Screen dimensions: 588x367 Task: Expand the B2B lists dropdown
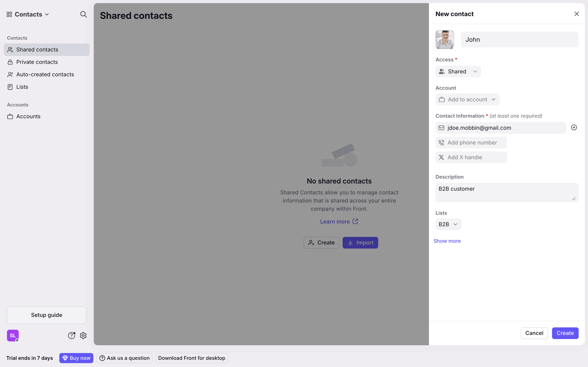448,224
